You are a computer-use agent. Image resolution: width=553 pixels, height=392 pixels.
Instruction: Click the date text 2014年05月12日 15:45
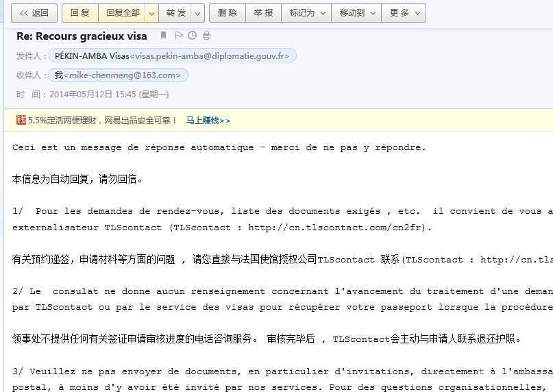93,94
